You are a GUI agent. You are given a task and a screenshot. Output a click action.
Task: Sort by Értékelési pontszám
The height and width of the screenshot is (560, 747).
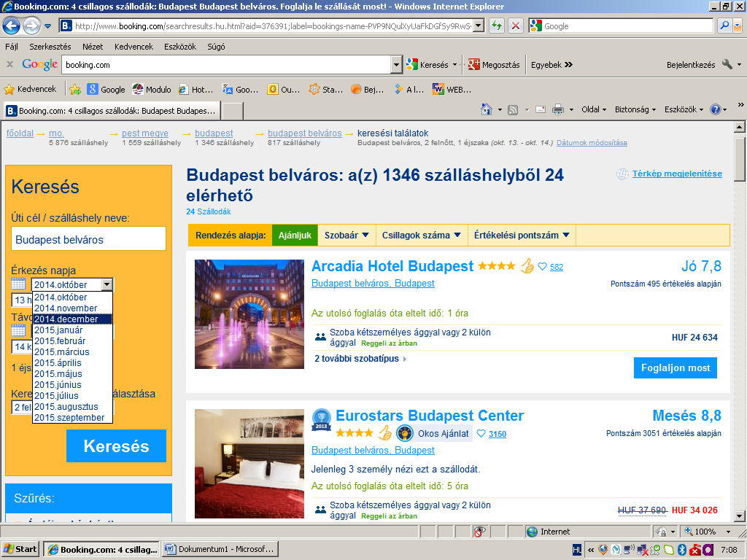click(x=522, y=236)
